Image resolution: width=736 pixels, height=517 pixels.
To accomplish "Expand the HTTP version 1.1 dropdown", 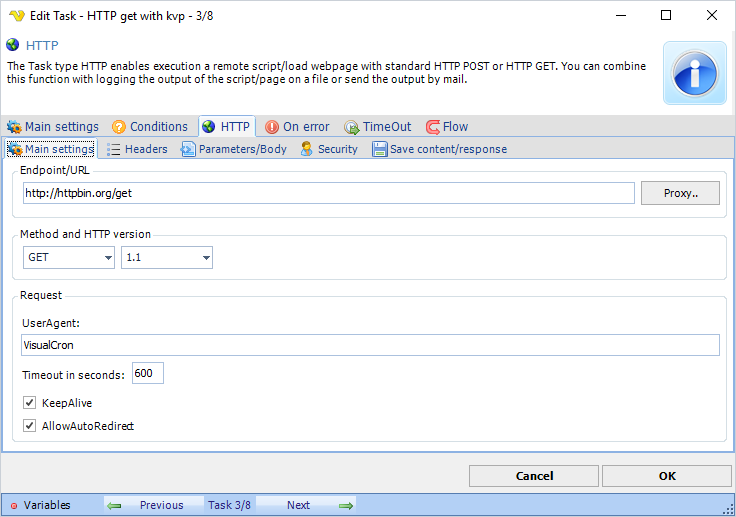I will (x=167, y=257).
